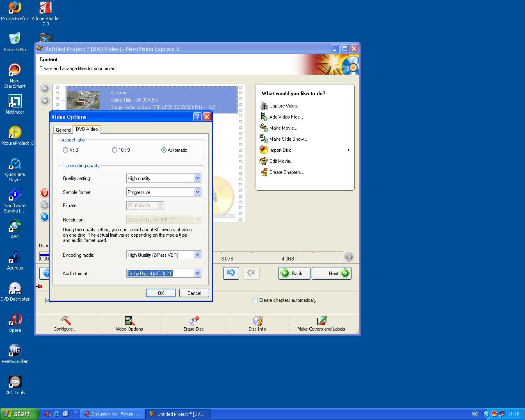The image size is (525, 420).
Task: Click the capacity bar help question icon
Action: pos(349,257)
